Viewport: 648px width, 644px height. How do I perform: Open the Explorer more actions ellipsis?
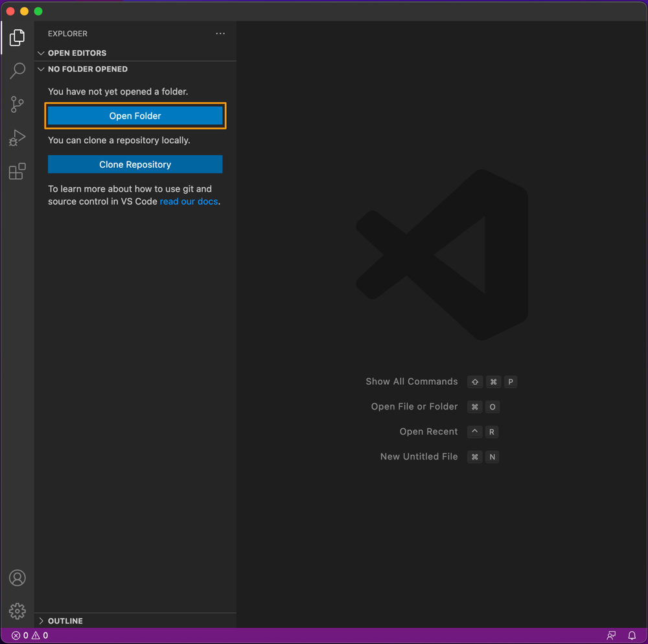[220, 34]
